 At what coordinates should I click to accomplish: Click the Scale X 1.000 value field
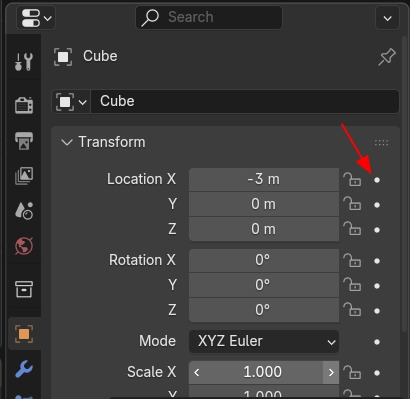tap(263, 372)
